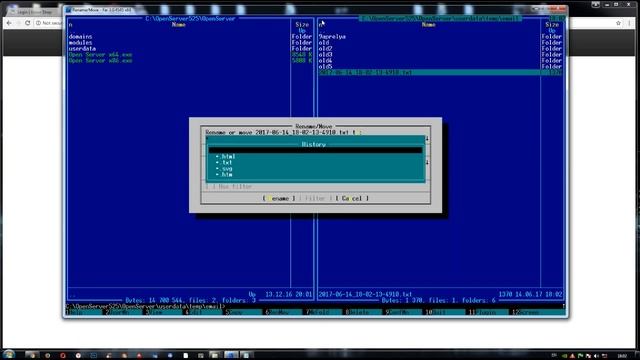Image resolution: width=640 pixels, height=360 pixels.
Task: Select Open Server x86.exe in the left panel
Action: 100,61
